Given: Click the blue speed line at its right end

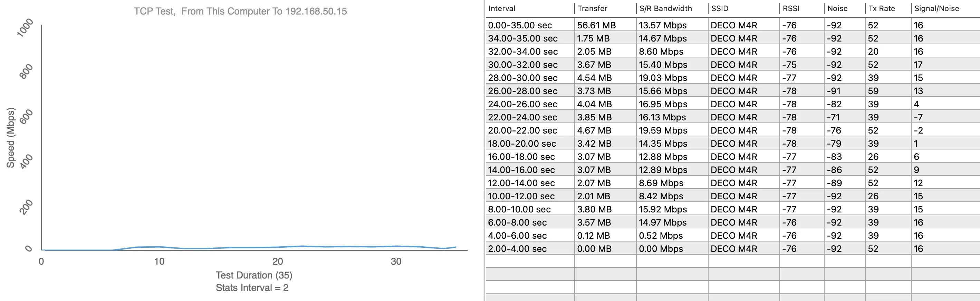Looking at the screenshot, I should (x=455, y=247).
